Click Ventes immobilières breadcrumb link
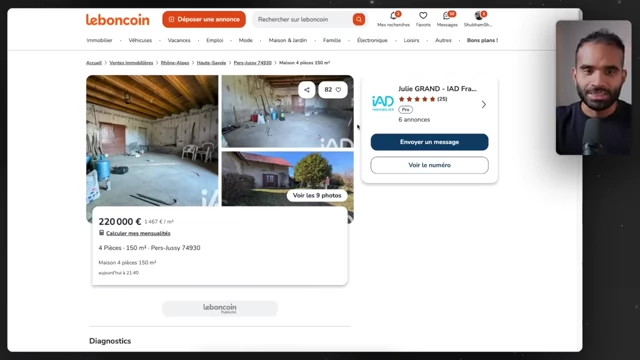Viewport: 640px width, 360px height. pyautogui.click(x=131, y=63)
